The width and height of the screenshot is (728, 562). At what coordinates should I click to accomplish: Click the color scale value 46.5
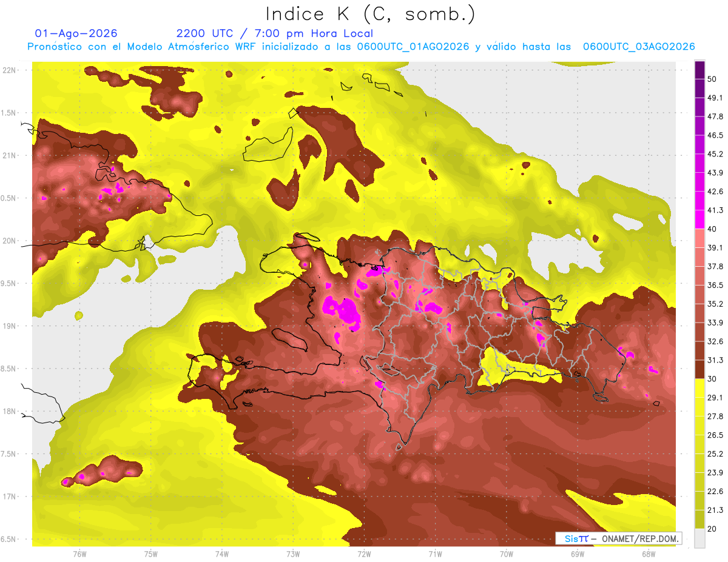[x=716, y=135]
